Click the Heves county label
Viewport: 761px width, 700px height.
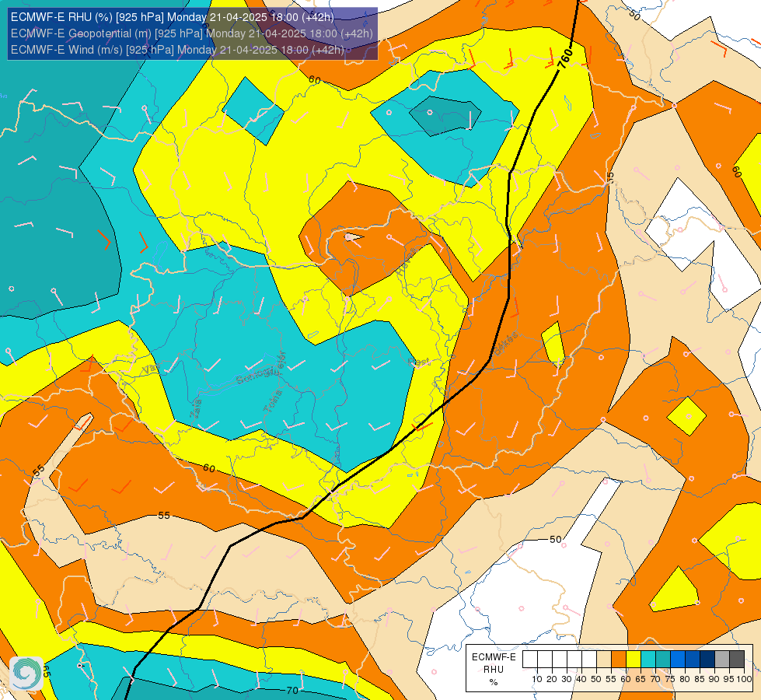click(x=407, y=262)
